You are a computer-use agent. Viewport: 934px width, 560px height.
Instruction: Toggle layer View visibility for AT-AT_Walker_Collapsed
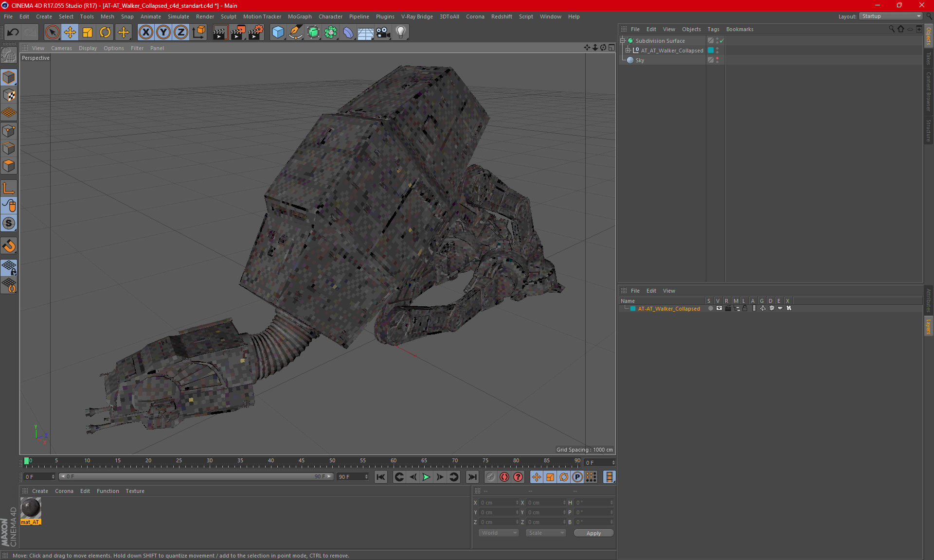[x=719, y=308]
